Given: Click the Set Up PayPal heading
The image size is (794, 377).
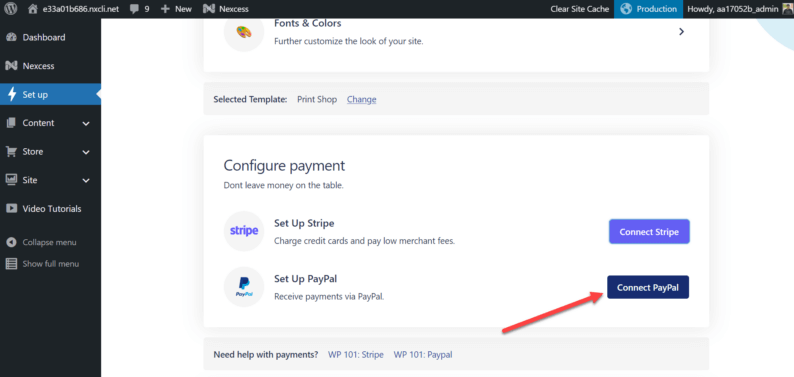Looking at the screenshot, I should (x=306, y=279).
